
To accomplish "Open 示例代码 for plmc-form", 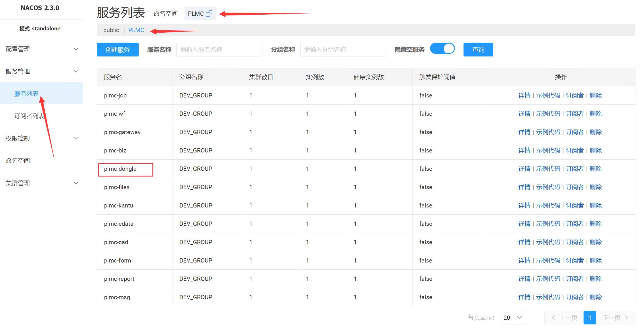I will (548, 261).
